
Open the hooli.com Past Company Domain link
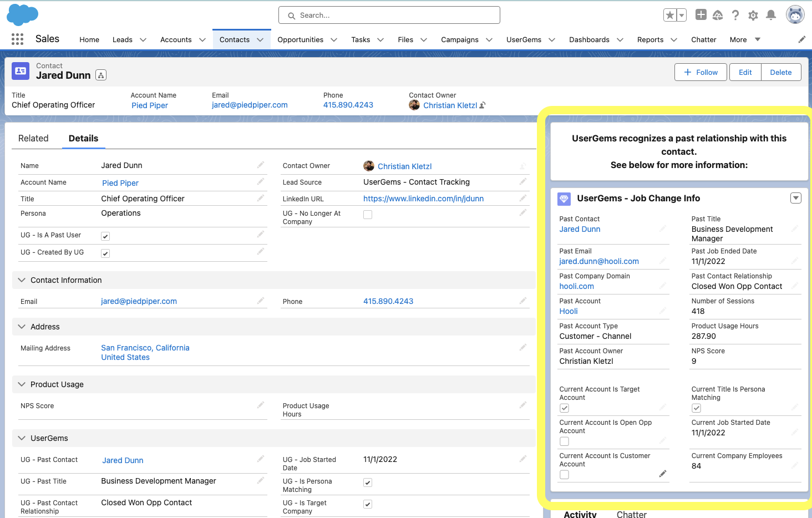pyautogui.click(x=576, y=286)
